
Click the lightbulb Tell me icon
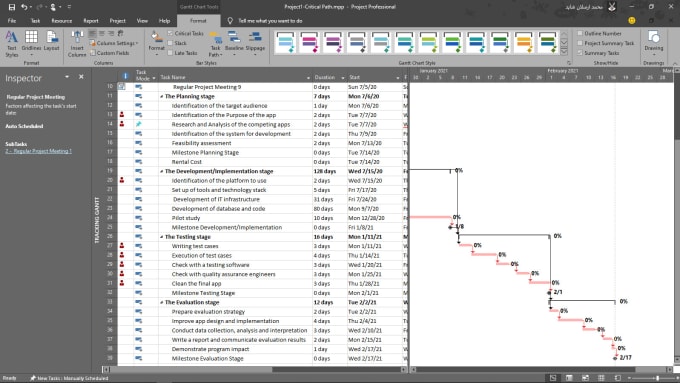point(230,21)
